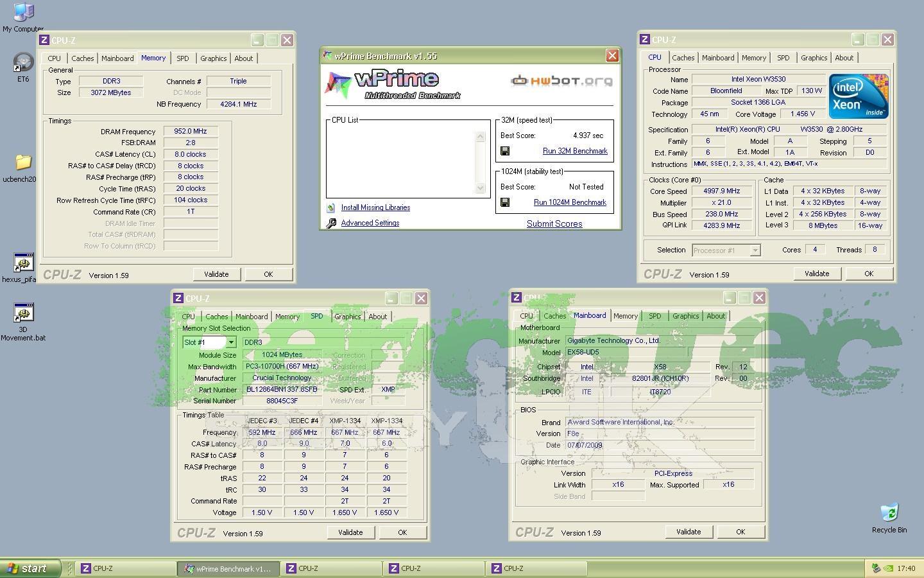Close the wPrime Benchmark window
The width and height of the screenshot is (924, 578).
point(612,56)
